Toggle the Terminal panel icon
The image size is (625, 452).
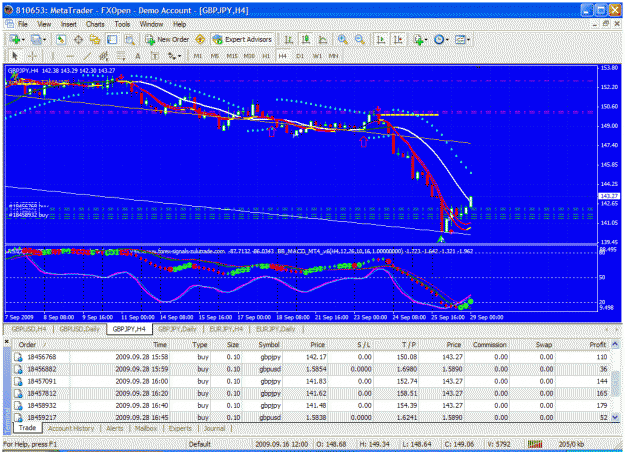tap(112, 39)
